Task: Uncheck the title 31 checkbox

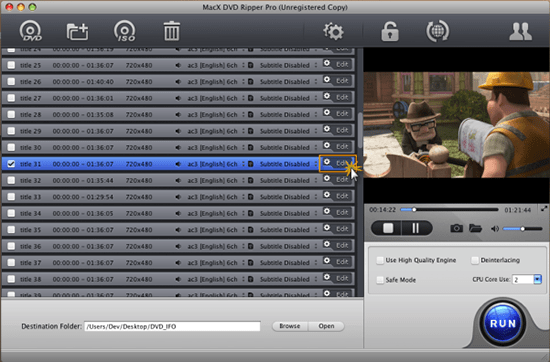Action: 11,164
